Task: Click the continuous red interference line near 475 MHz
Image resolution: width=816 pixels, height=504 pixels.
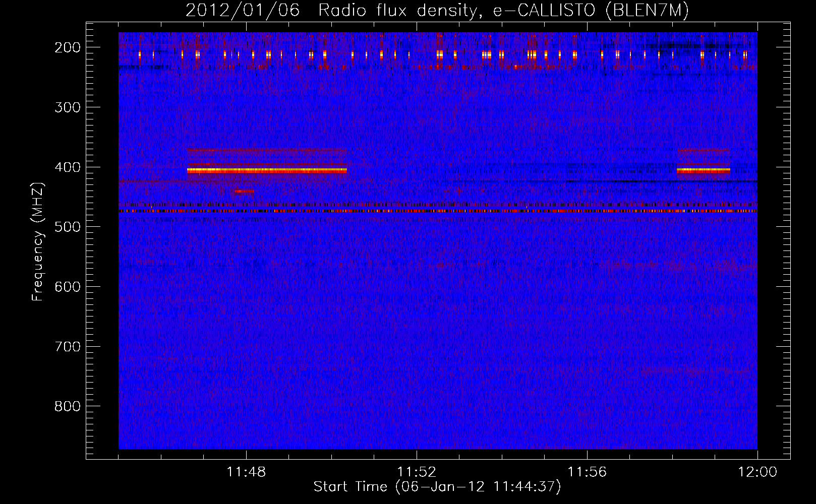Action: tap(438, 211)
